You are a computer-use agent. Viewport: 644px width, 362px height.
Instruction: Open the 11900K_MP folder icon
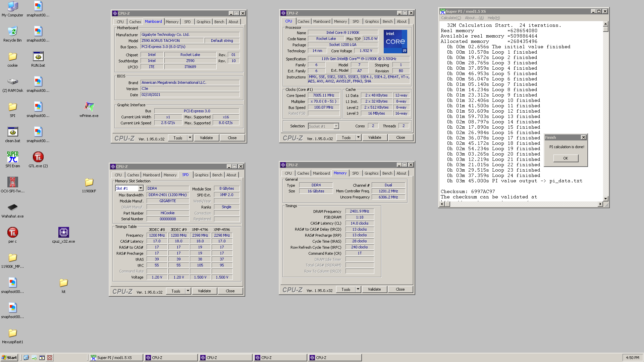(x=12, y=260)
